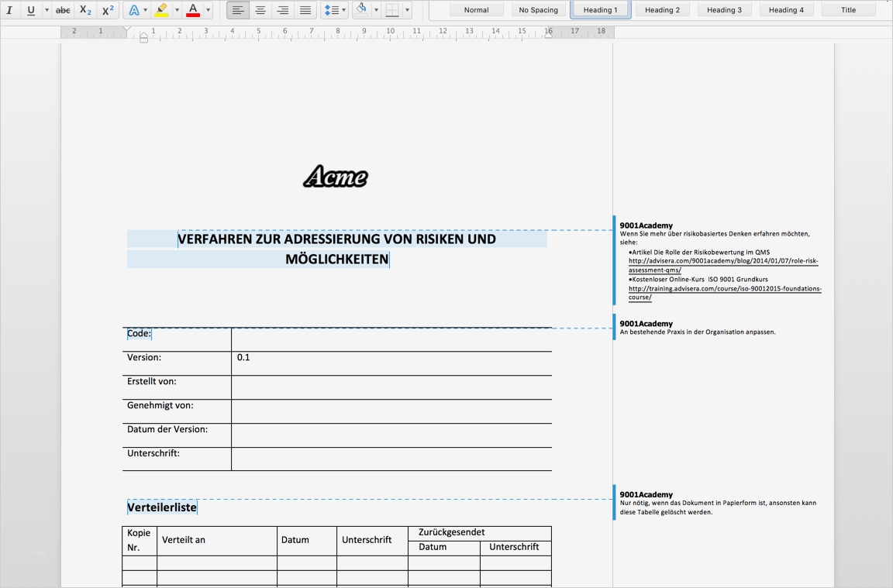Switch to Heading 2 style
893x588 pixels.
pyautogui.click(x=662, y=9)
